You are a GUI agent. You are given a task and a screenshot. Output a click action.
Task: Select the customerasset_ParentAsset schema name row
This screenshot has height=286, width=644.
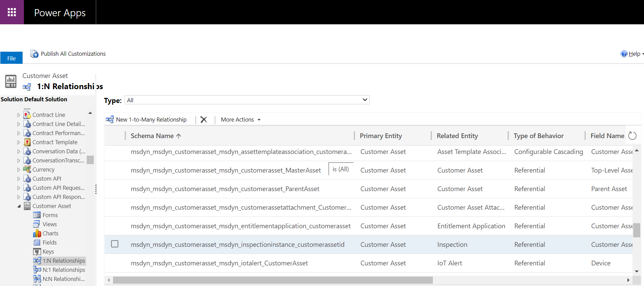[225, 189]
